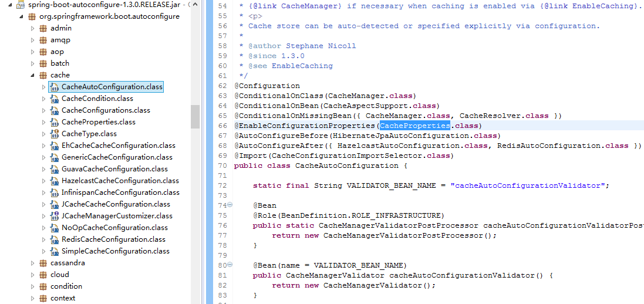Screen dimensions: 644x304
Task: Expand the context package
Action: pos(33,298)
